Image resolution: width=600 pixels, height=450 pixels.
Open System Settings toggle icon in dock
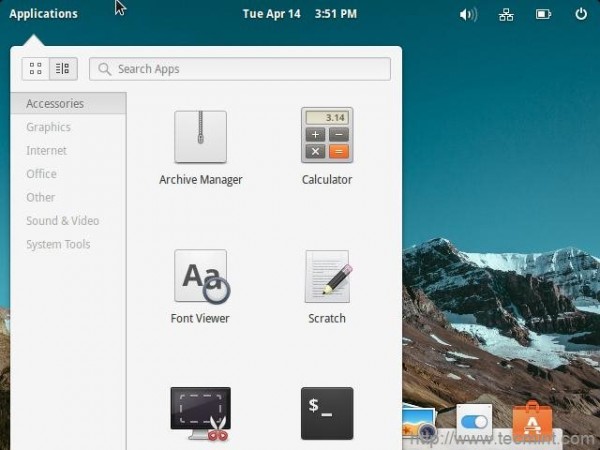(x=474, y=422)
